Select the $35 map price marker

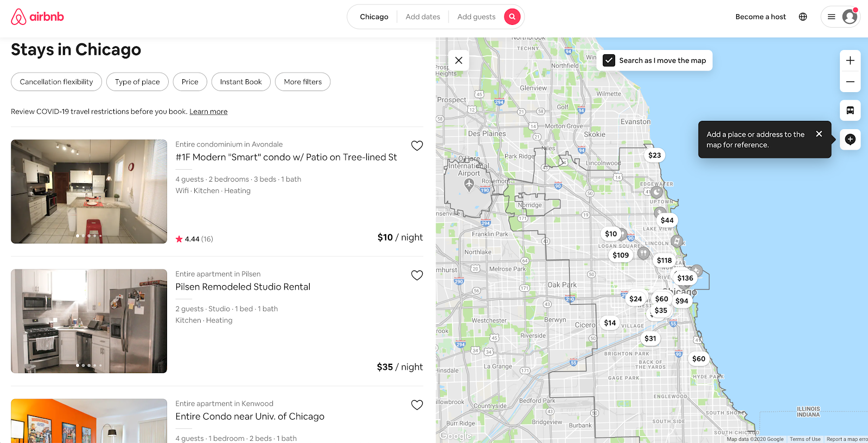coord(661,311)
